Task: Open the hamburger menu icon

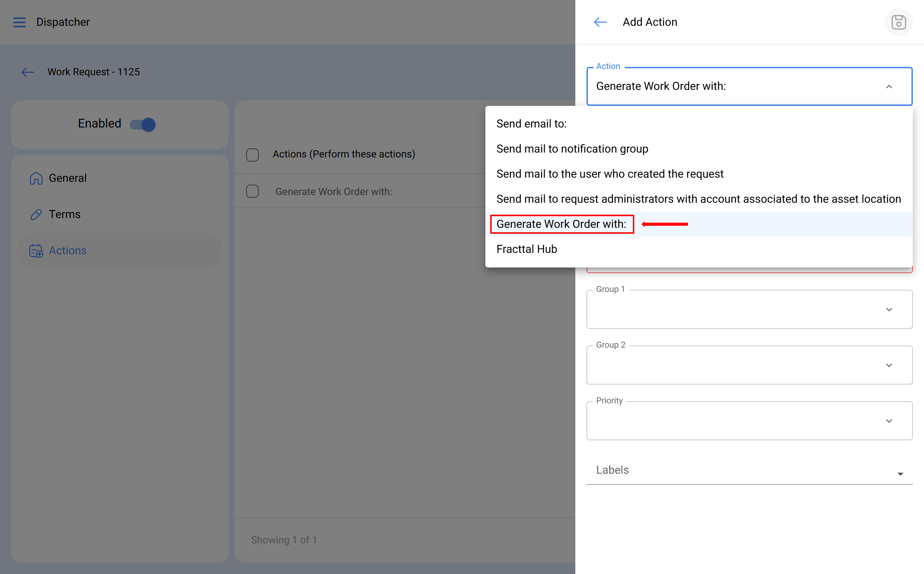Action: click(x=20, y=22)
